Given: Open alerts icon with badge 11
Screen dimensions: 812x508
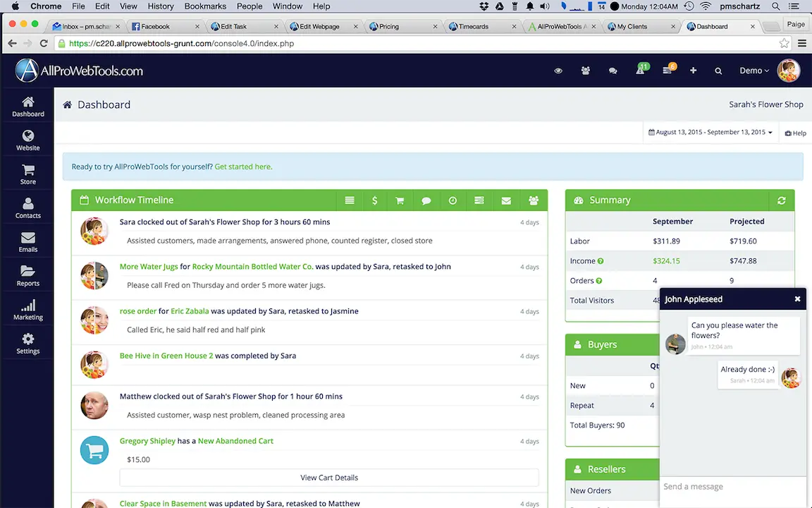Looking at the screenshot, I should click(640, 71).
